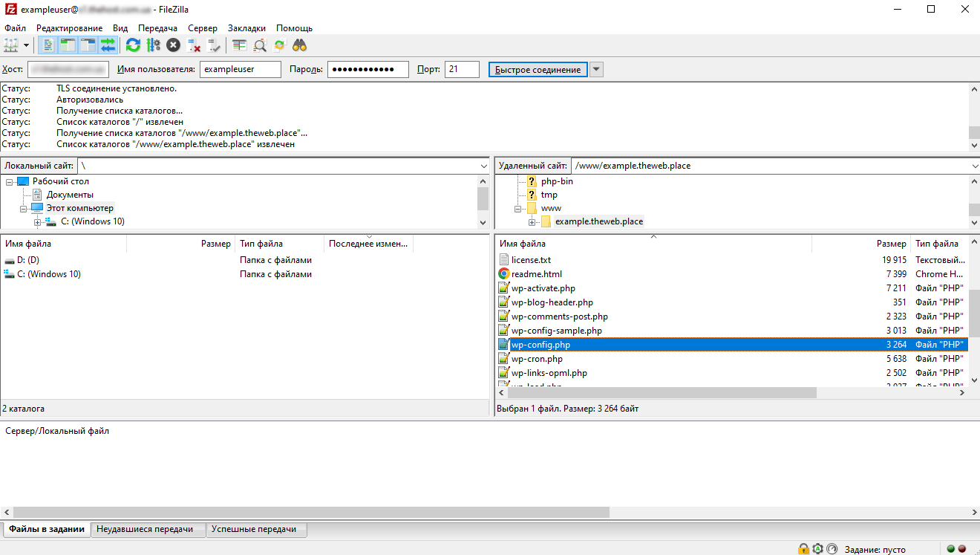Toggle synchronized browsing

(x=279, y=45)
